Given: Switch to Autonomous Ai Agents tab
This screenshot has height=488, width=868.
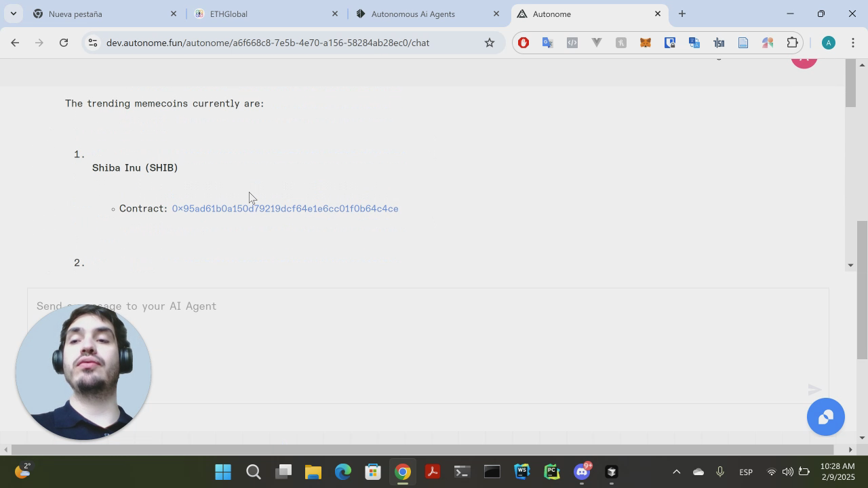Looking at the screenshot, I should click(x=427, y=14).
